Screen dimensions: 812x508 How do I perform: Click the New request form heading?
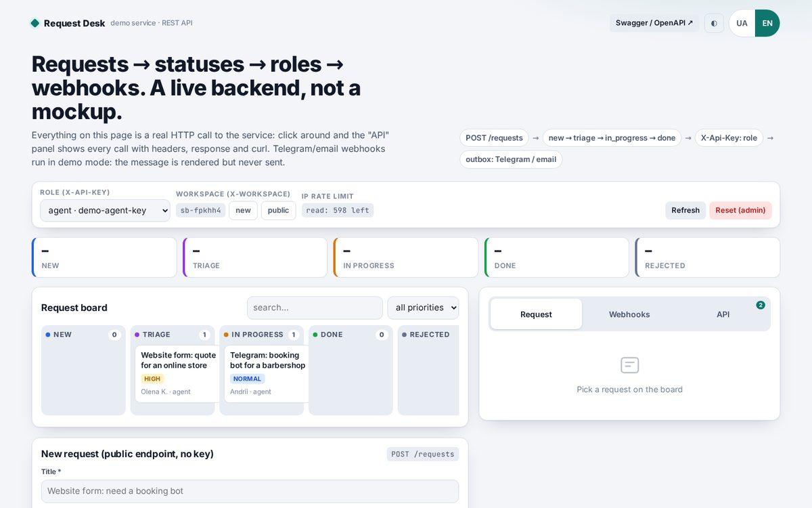[127, 454]
